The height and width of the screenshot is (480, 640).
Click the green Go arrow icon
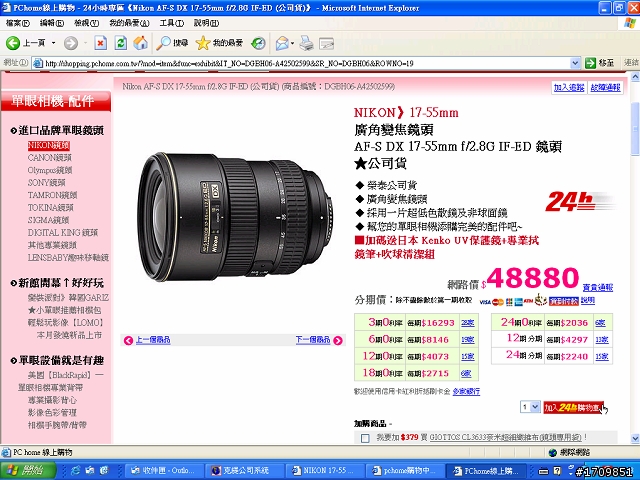point(590,63)
